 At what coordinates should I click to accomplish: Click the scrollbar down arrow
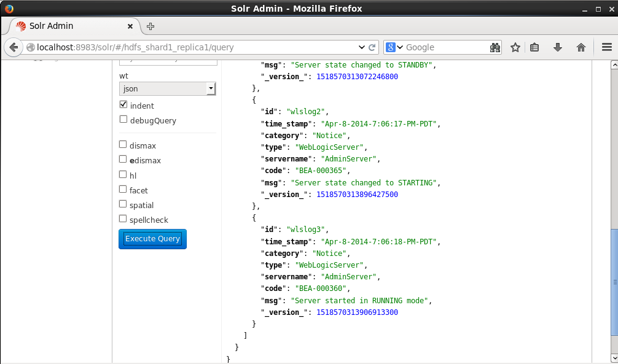click(x=614, y=358)
